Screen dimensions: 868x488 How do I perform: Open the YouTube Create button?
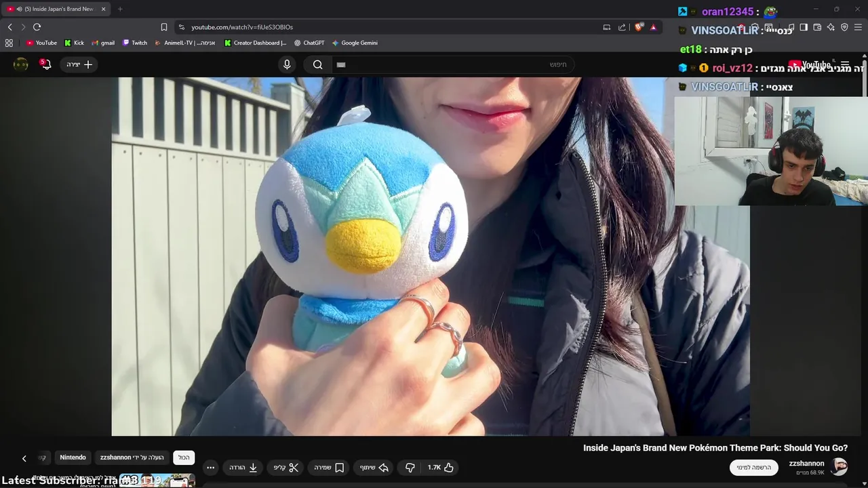[79, 64]
